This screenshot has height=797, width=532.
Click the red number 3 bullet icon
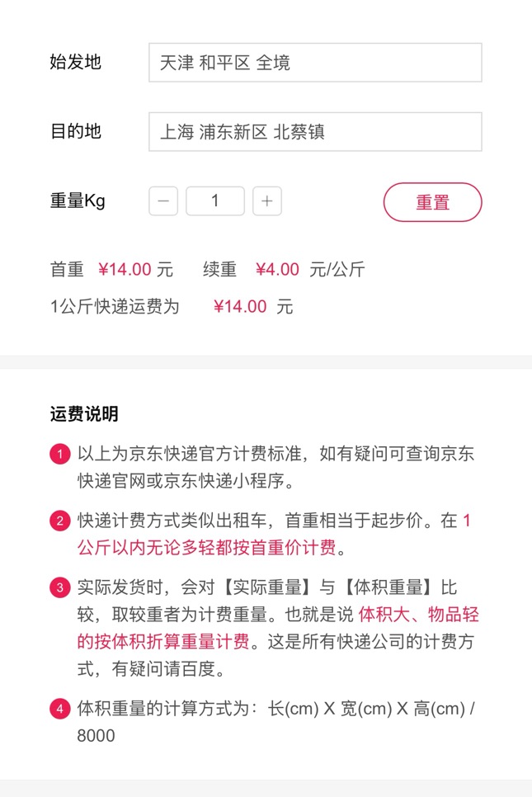(59, 588)
